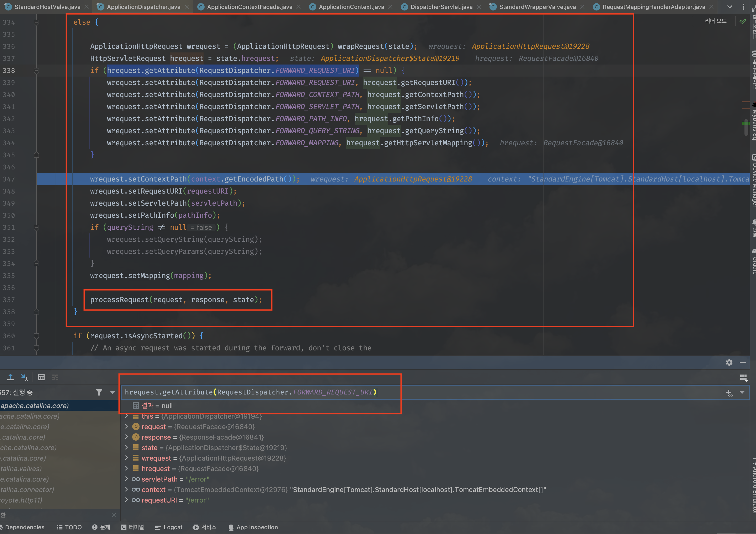Click the Evaluate Expression calculator icon
The height and width of the screenshot is (534, 756).
point(41,377)
